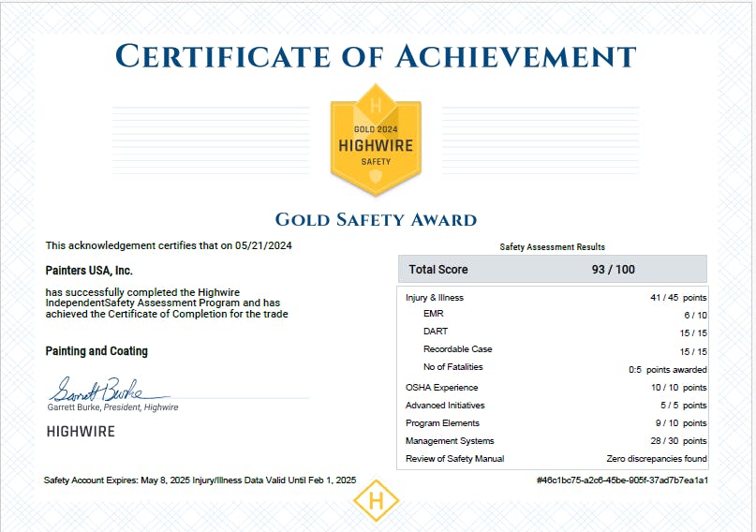Click the certificate ID starting #46c1bc75
Screen dimensions: 756x532
tap(622, 480)
